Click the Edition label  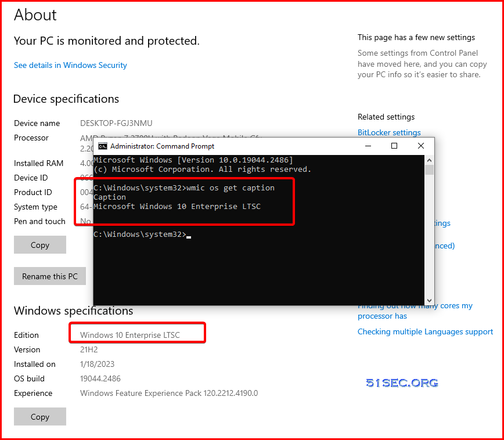26,335
